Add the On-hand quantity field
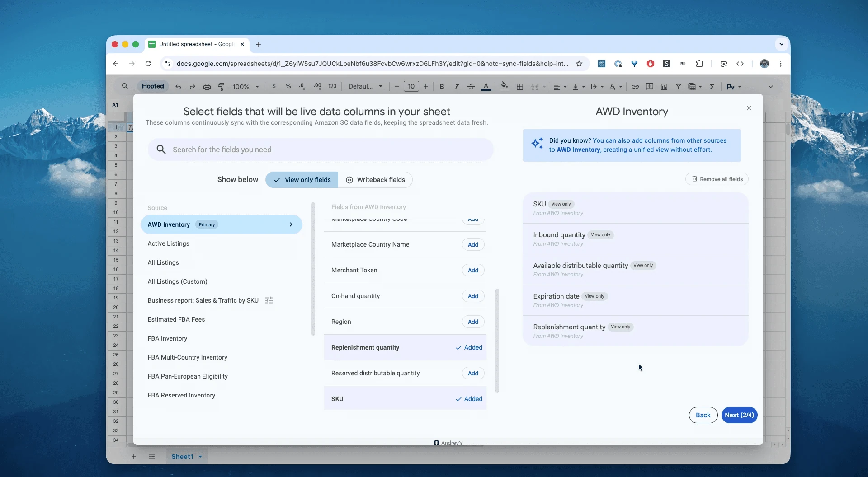Viewport: 868px width, 477px height. pos(473,296)
